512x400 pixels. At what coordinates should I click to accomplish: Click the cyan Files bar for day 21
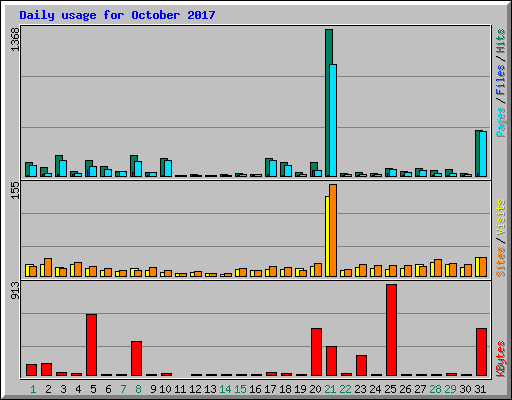(x=333, y=120)
